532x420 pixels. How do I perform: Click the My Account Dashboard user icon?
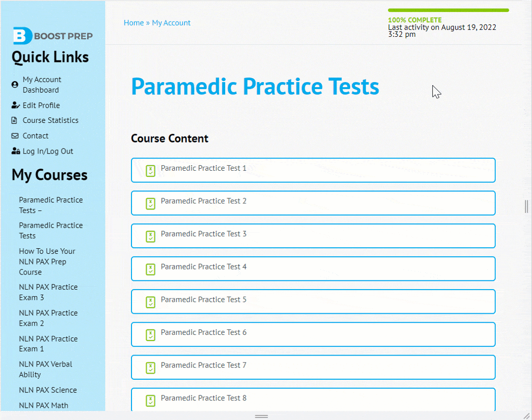[x=15, y=85]
